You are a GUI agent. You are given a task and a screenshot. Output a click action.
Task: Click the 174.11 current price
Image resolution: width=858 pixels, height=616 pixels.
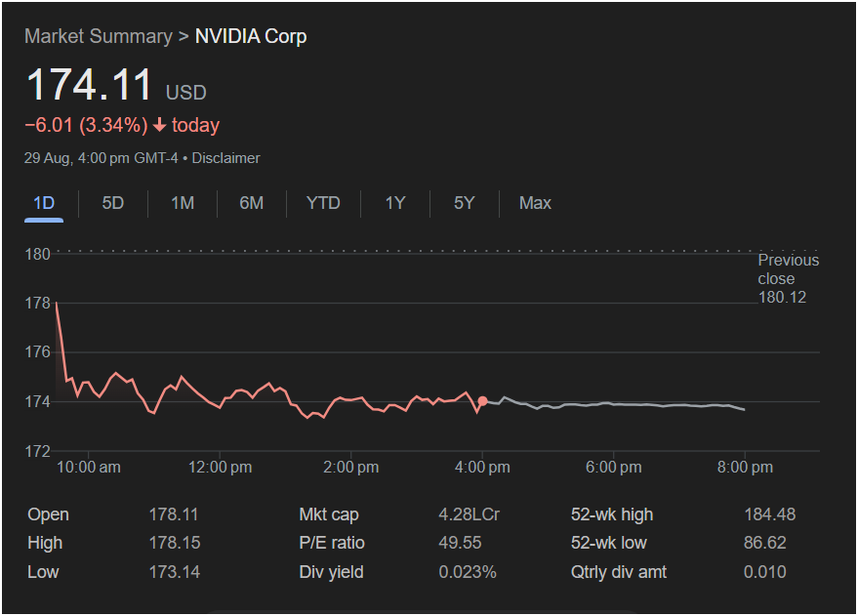coord(89,85)
